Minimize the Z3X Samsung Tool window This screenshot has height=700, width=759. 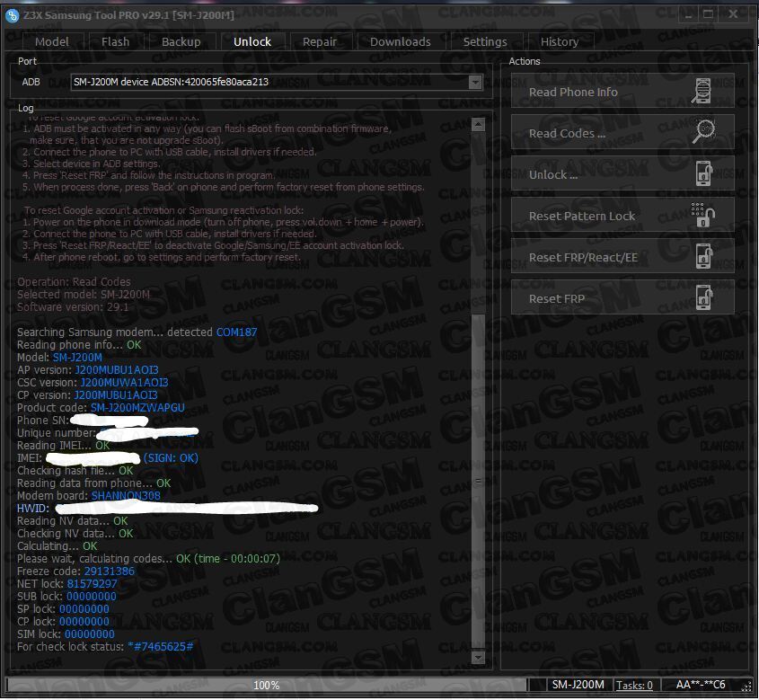688,15
